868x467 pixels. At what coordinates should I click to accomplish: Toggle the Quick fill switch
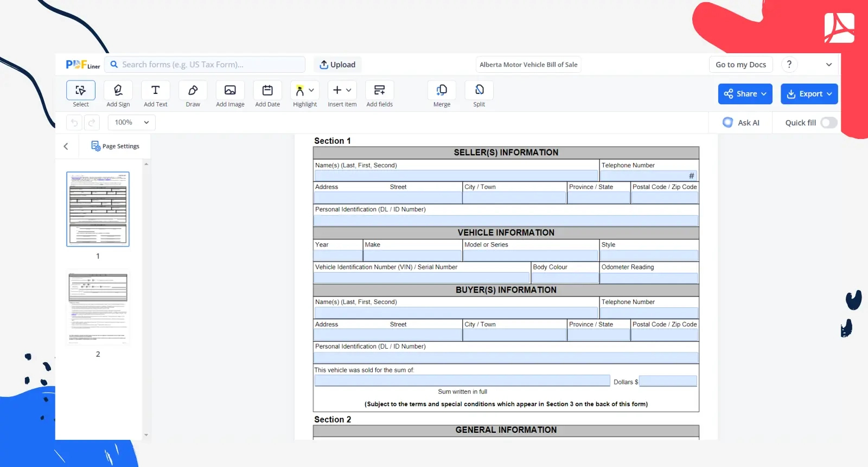pyautogui.click(x=828, y=123)
